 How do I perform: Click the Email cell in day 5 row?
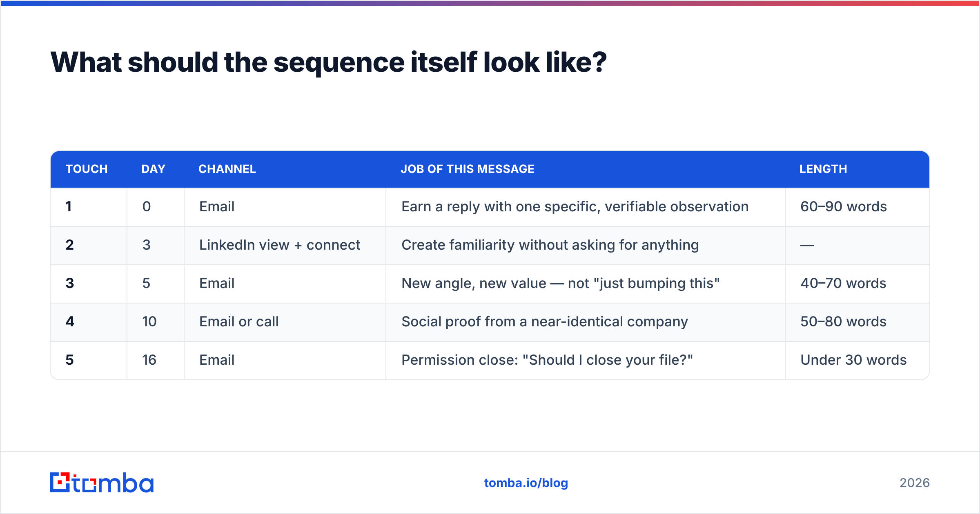[x=285, y=284]
